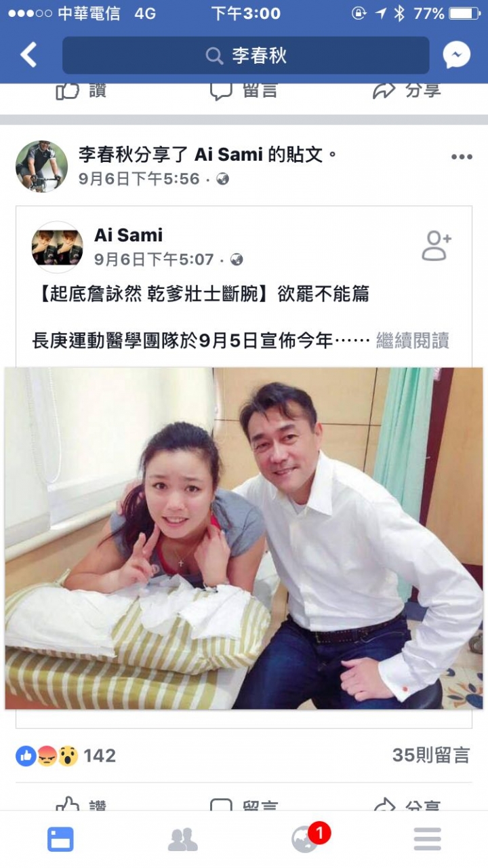This screenshot has width=488, height=868.
Task: Tap the 留言 comment button above the post
Action: [x=244, y=90]
